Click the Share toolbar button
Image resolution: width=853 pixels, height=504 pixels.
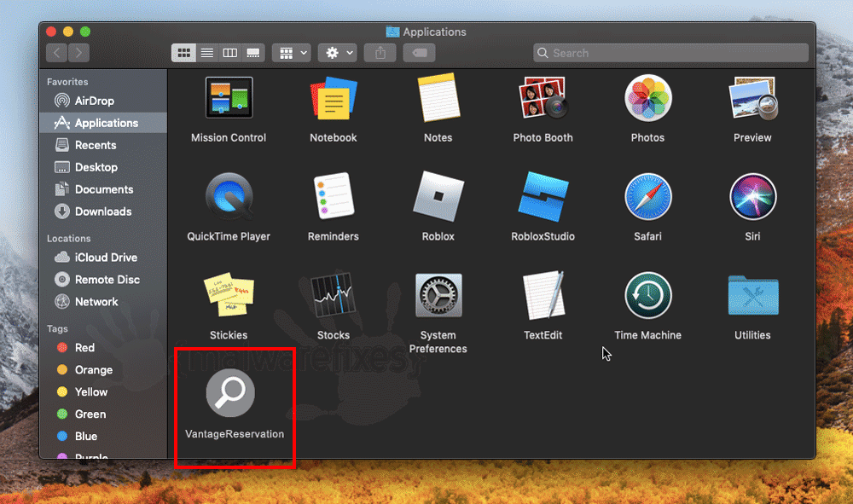coord(380,53)
